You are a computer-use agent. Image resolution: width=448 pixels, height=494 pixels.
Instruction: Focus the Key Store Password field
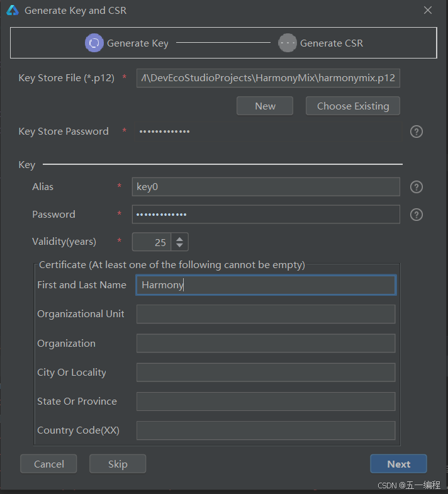pyautogui.click(x=268, y=132)
